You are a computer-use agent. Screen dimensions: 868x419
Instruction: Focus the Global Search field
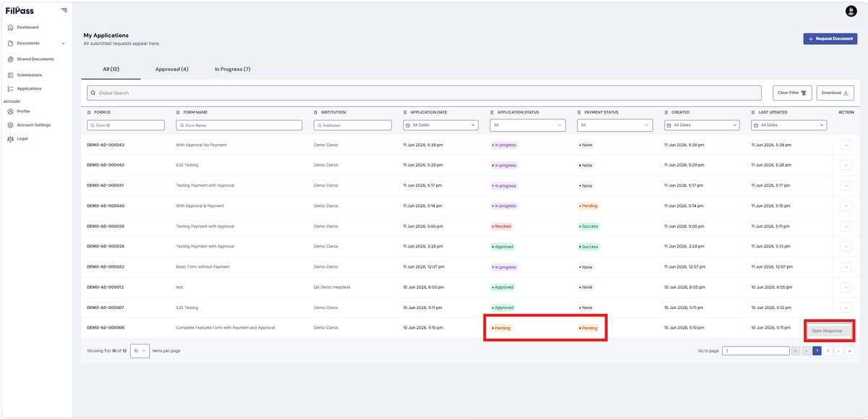pyautogui.click(x=424, y=93)
